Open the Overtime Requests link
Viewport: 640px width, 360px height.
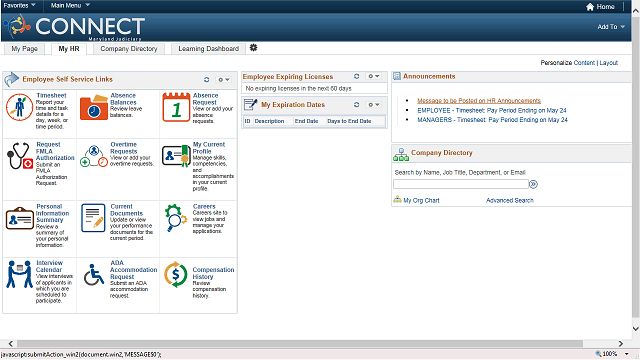(x=124, y=148)
